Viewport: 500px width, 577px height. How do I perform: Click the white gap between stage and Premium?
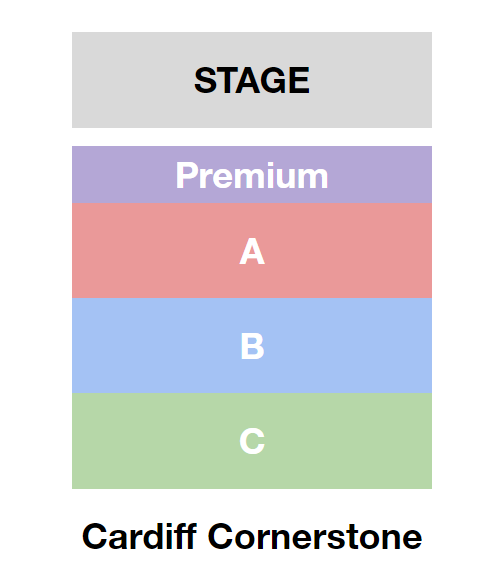252,137
